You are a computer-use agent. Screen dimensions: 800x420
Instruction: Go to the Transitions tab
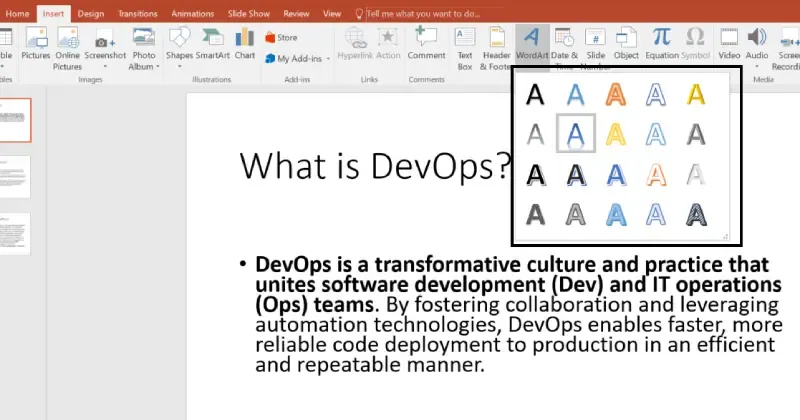point(138,14)
